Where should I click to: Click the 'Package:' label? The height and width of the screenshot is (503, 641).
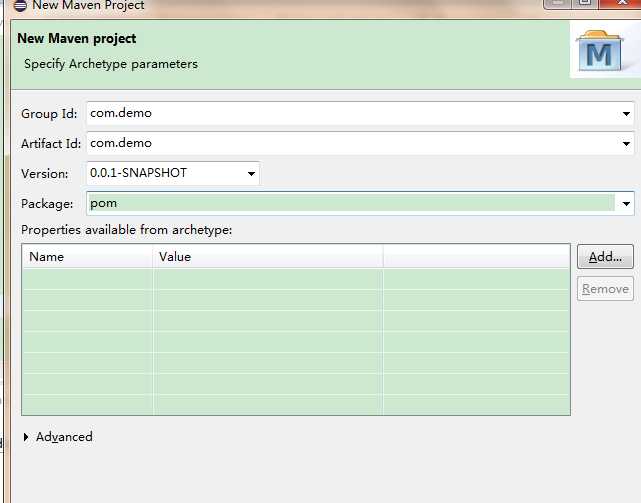[x=47, y=204]
